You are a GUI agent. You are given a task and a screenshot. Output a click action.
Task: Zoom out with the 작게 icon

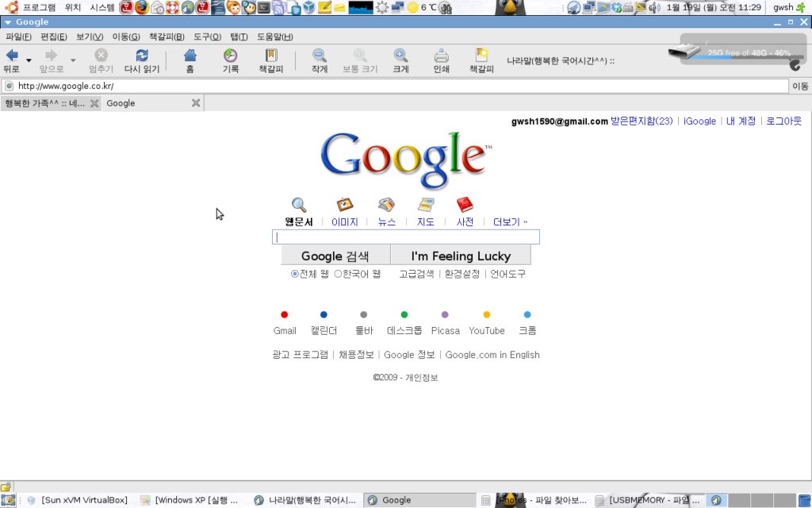click(320, 56)
